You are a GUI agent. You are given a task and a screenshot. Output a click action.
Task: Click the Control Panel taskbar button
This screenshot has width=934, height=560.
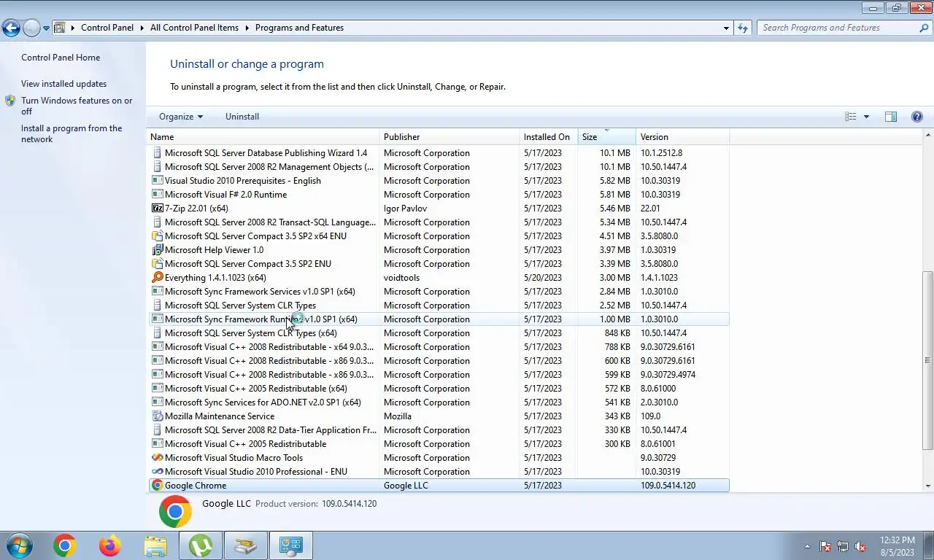[x=291, y=545]
